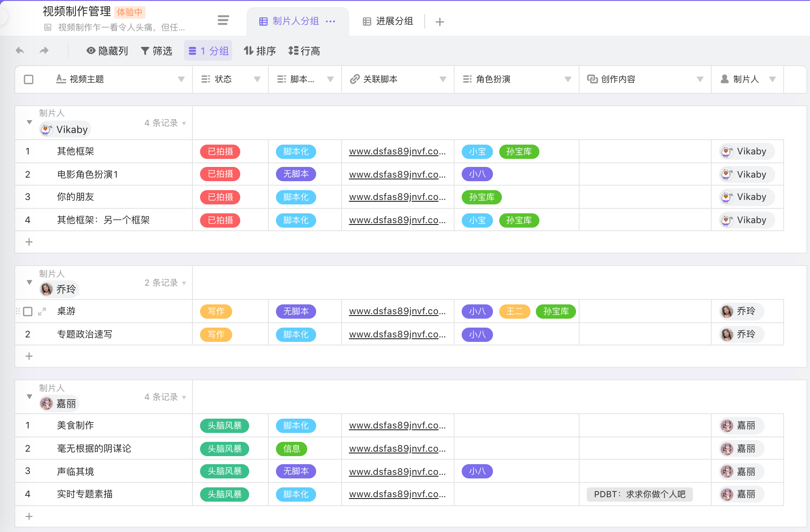Click the hamburger view configuration icon
This screenshot has height=532, width=810.
pyautogui.click(x=223, y=20)
